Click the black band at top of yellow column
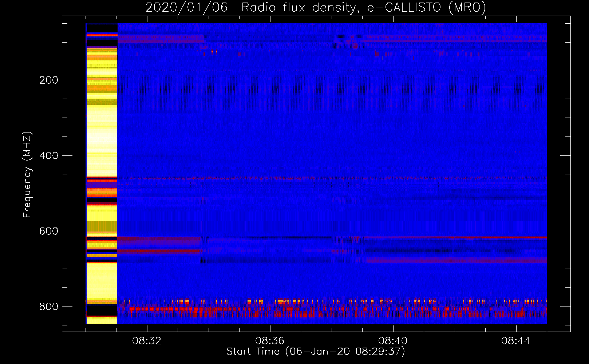 pyautogui.click(x=102, y=28)
